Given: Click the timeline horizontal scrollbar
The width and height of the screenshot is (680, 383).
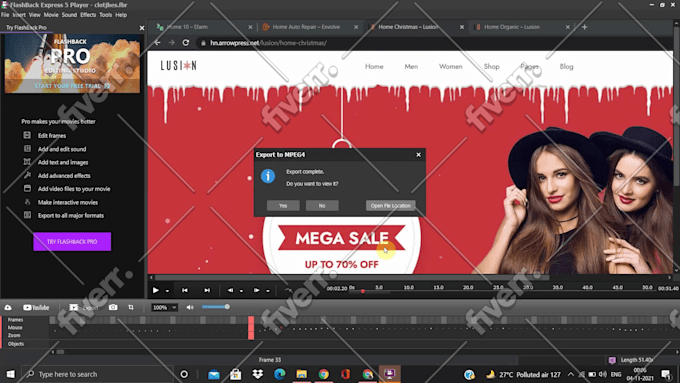Looking at the screenshot, I should pyautogui.click(x=60, y=352).
